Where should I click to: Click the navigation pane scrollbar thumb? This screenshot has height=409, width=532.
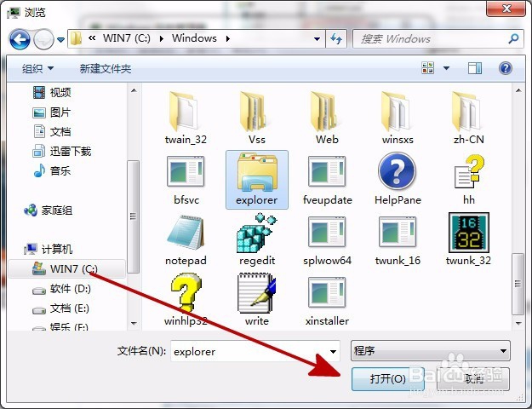point(133,216)
